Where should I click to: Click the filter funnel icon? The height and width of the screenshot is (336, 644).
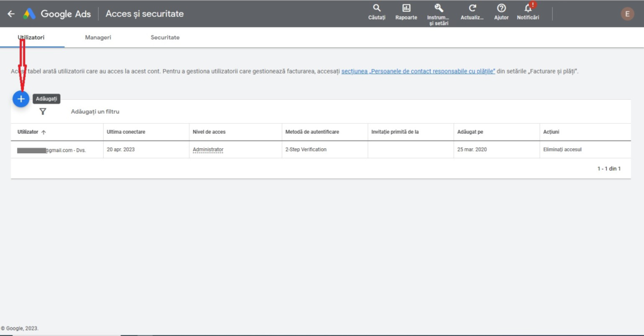point(43,112)
